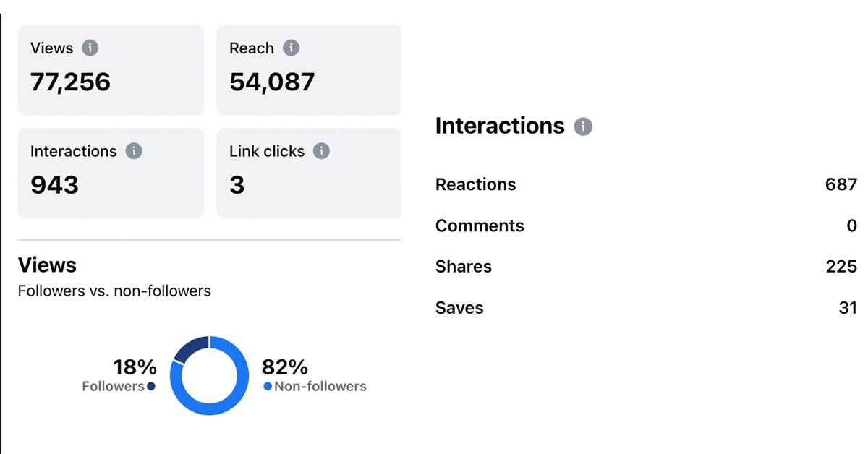Click the Followers vs. non-followers subtitle

[x=114, y=291]
